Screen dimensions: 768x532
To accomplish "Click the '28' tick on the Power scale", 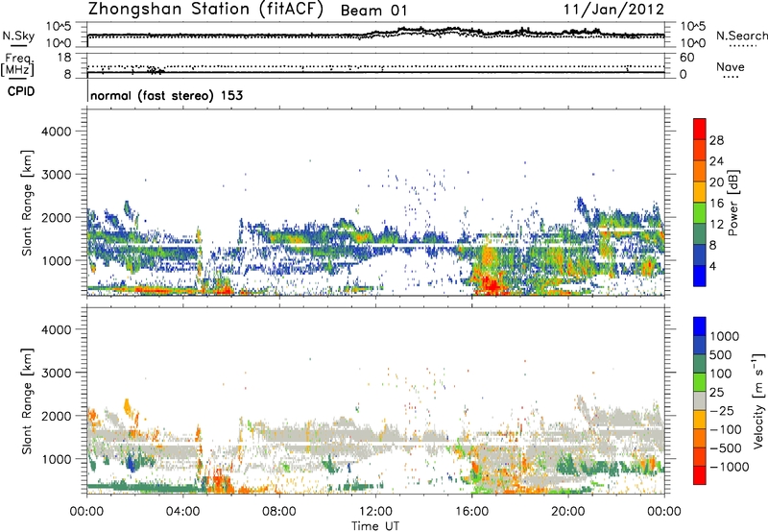I will pyautogui.click(x=716, y=140).
